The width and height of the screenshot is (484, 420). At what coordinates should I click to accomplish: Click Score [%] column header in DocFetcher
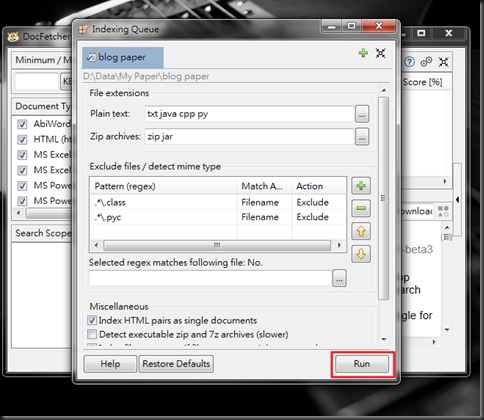[x=422, y=82]
